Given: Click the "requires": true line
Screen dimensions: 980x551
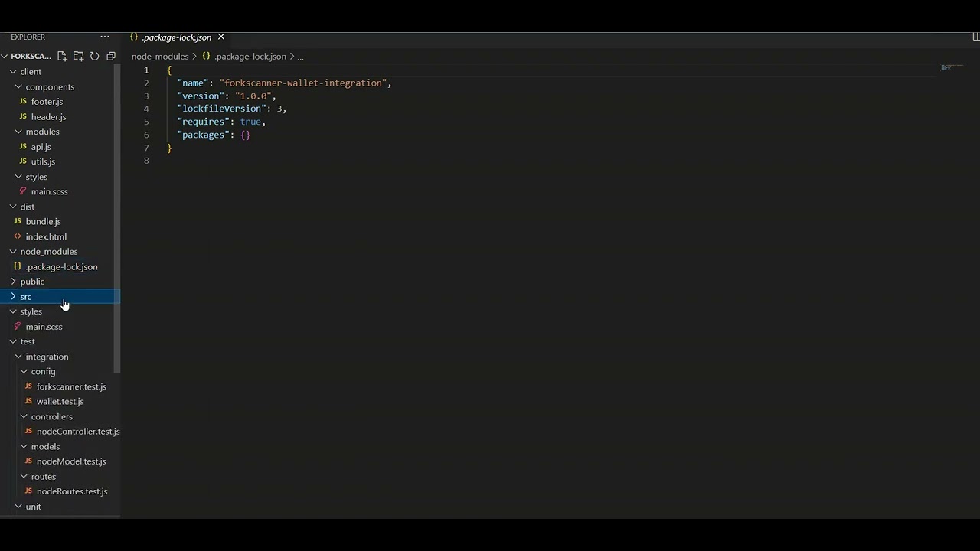Looking at the screenshot, I should (x=221, y=122).
